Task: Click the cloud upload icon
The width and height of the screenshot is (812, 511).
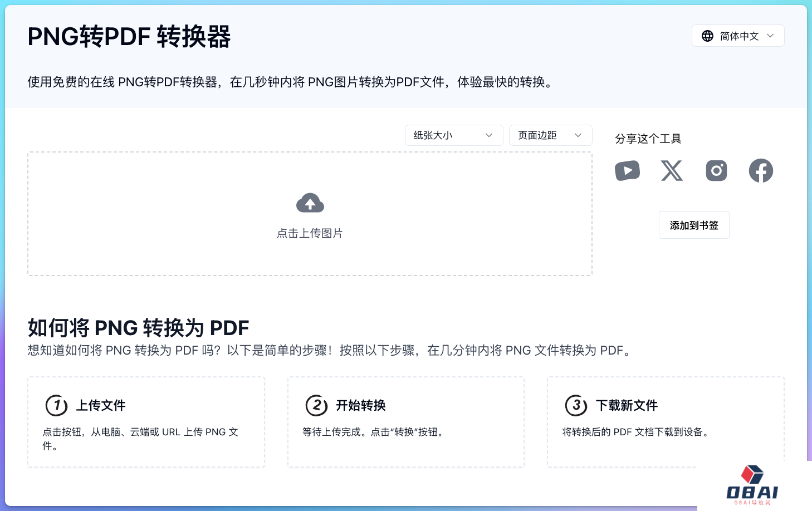Action: [310, 203]
